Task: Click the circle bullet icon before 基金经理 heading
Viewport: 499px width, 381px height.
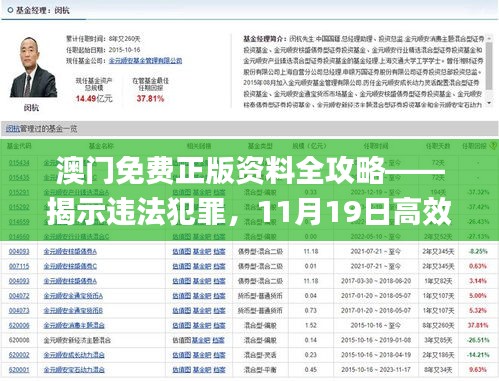Action: click(10, 10)
